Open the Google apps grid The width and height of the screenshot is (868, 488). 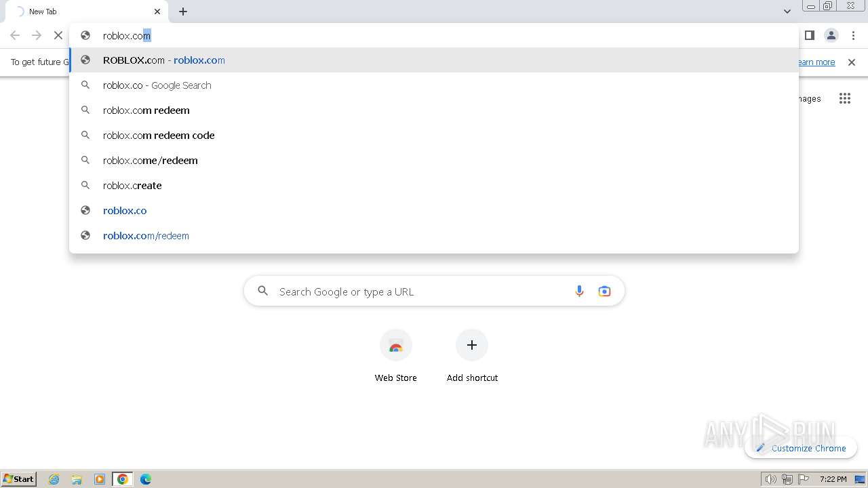coord(845,99)
